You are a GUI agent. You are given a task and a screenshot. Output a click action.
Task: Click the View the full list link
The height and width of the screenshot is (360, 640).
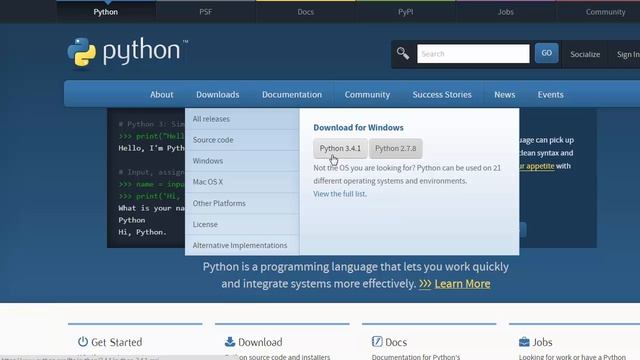[340, 194]
